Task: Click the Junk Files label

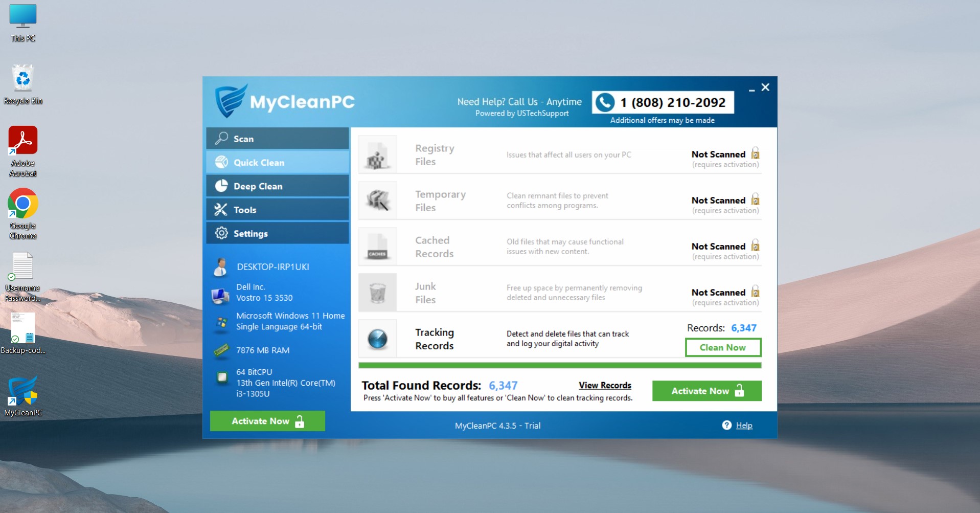Action: tap(425, 293)
